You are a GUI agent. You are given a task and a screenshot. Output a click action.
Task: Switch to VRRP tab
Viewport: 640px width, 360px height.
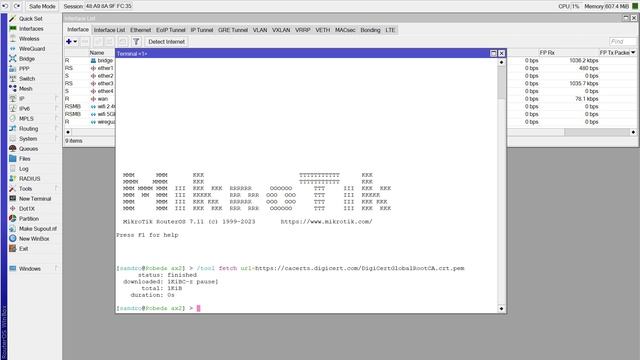click(x=302, y=30)
